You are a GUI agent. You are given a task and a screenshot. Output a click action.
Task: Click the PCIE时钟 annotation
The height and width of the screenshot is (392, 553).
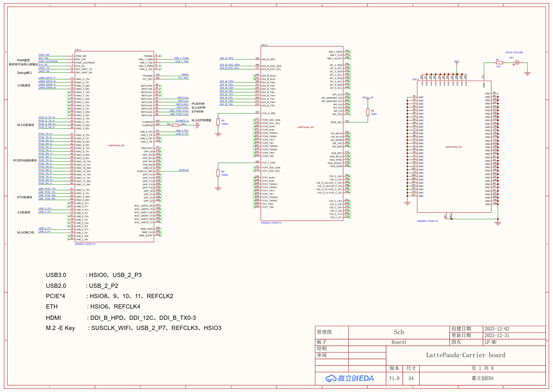[x=198, y=104]
